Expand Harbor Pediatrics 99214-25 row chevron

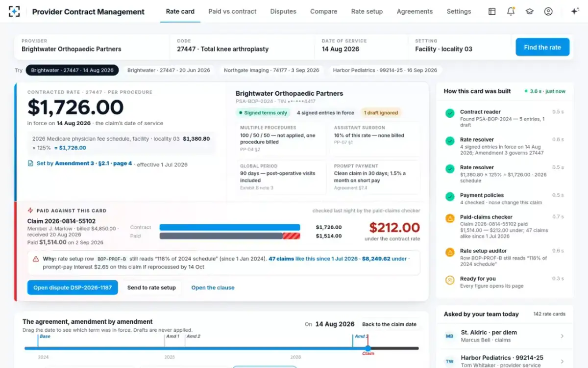tap(562, 362)
